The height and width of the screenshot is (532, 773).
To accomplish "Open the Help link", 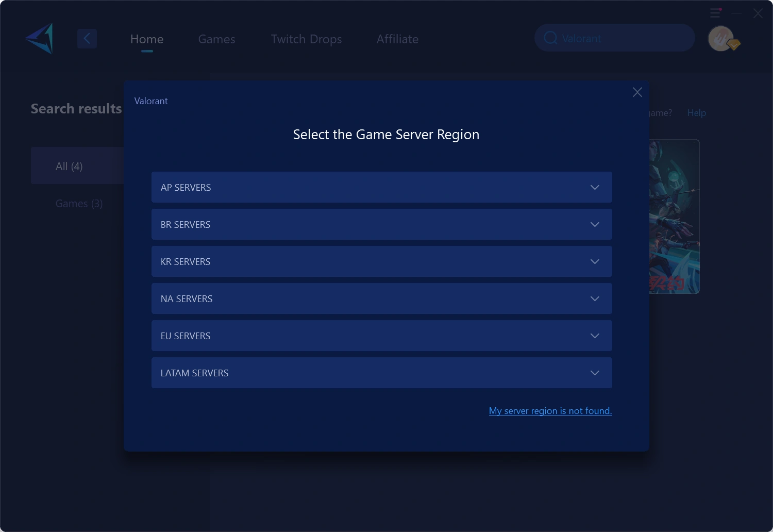I will pos(696,112).
